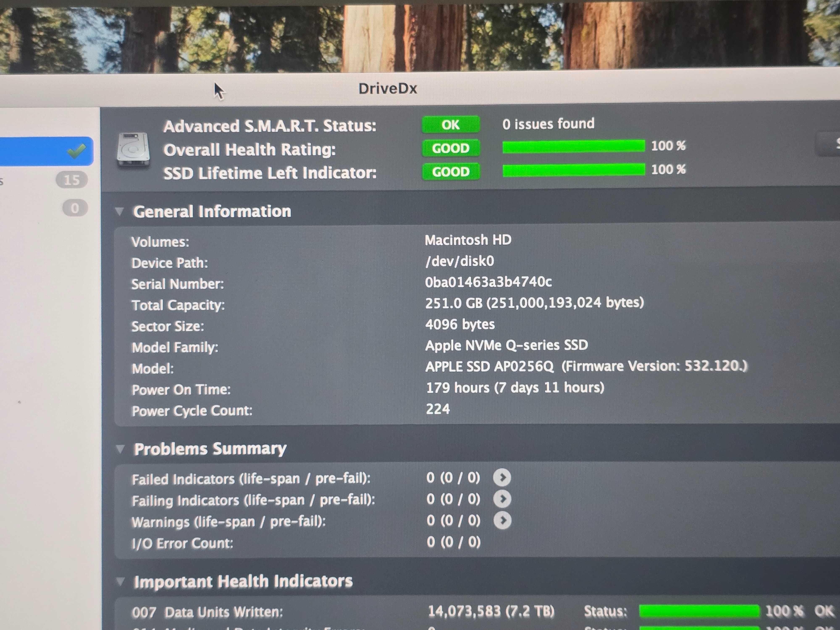Collapse the General Information section
This screenshot has width=840, height=630.
click(x=119, y=211)
